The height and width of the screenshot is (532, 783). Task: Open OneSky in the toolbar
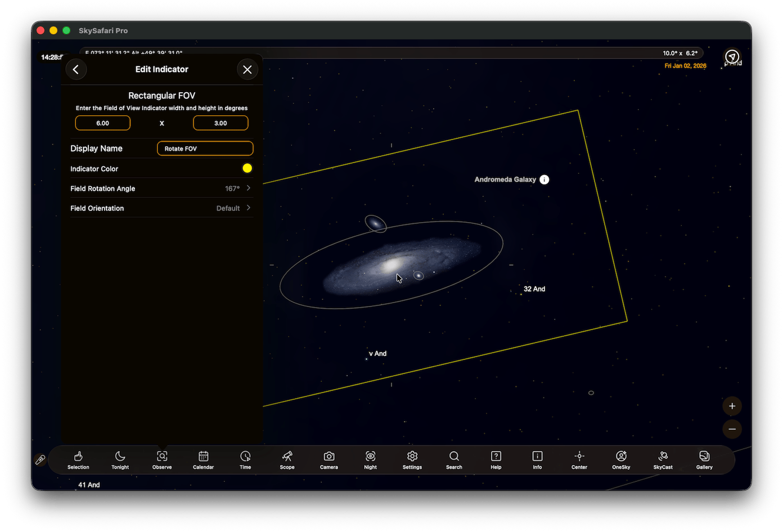coord(621,460)
